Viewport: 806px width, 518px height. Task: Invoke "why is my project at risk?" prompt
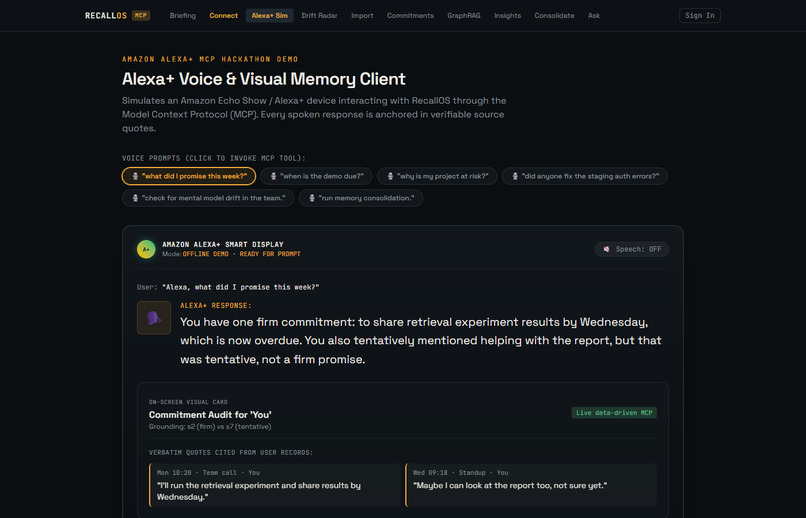[437, 176]
